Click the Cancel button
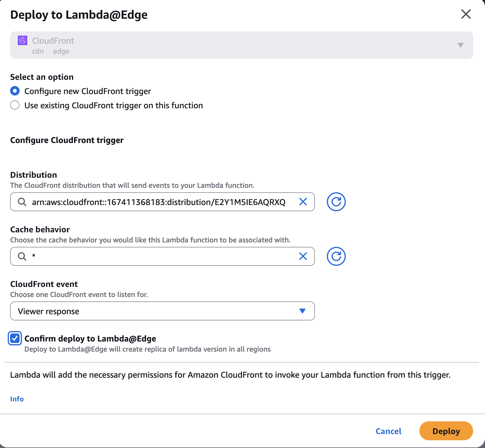Viewport: 485px width, 448px height. (x=388, y=431)
